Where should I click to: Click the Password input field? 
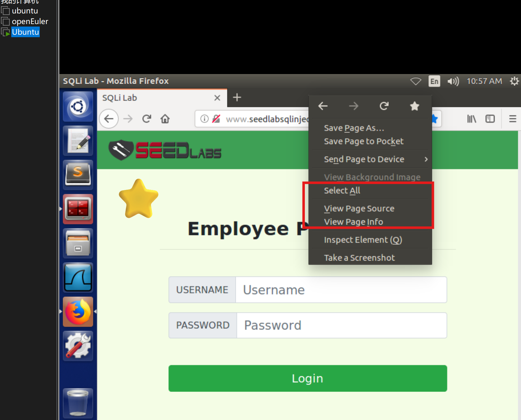[342, 325]
